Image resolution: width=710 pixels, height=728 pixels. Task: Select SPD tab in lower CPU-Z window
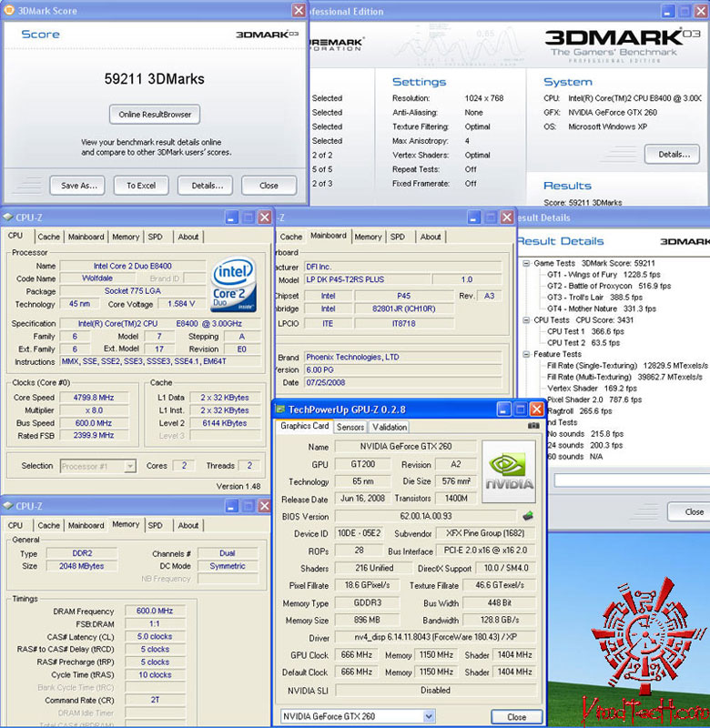coord(155,526)
